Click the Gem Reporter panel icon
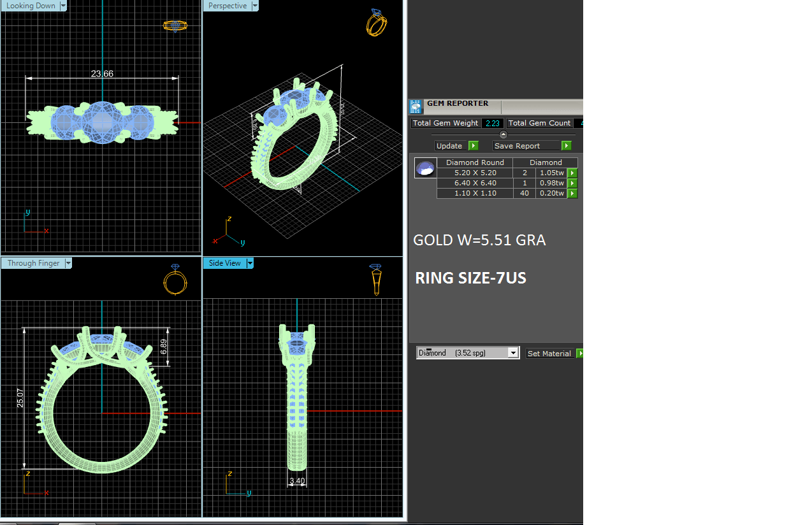Screen dimensions: 812x525 [416, 106]
